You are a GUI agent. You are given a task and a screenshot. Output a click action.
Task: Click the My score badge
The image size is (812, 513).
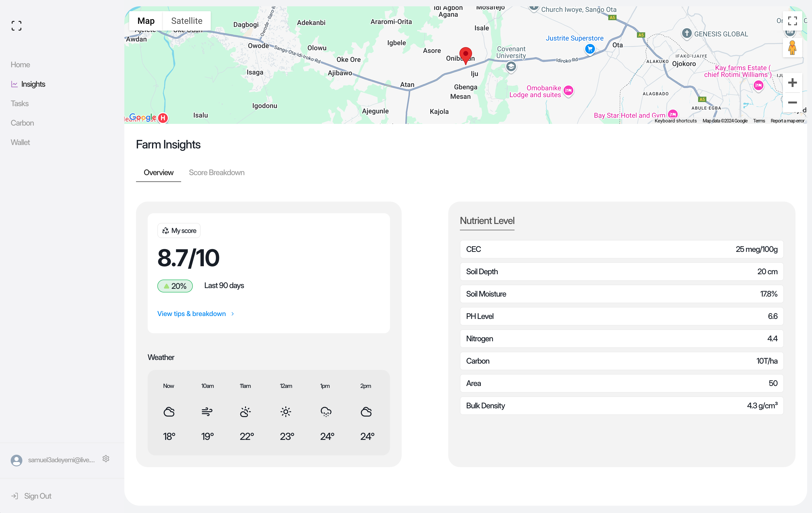click(x=179, y=231)
